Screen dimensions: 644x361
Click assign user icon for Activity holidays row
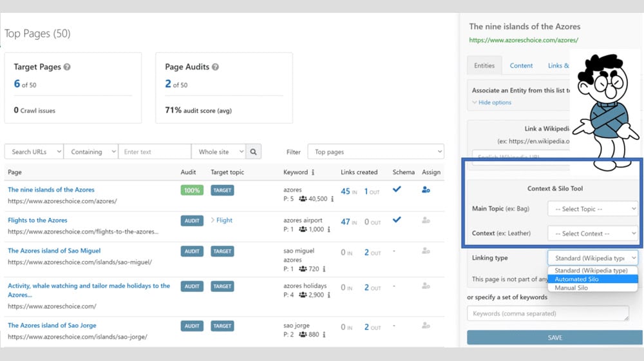[x=426, y=286]
